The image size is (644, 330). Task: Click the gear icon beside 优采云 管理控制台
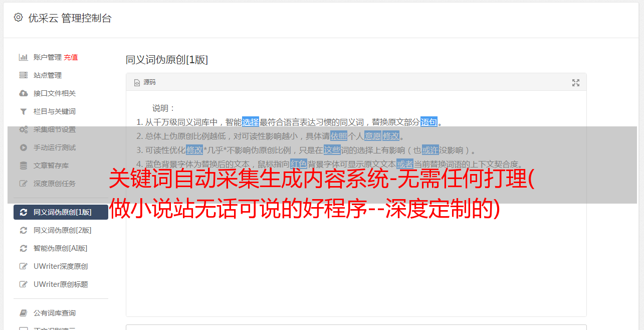tap(18, 18)
